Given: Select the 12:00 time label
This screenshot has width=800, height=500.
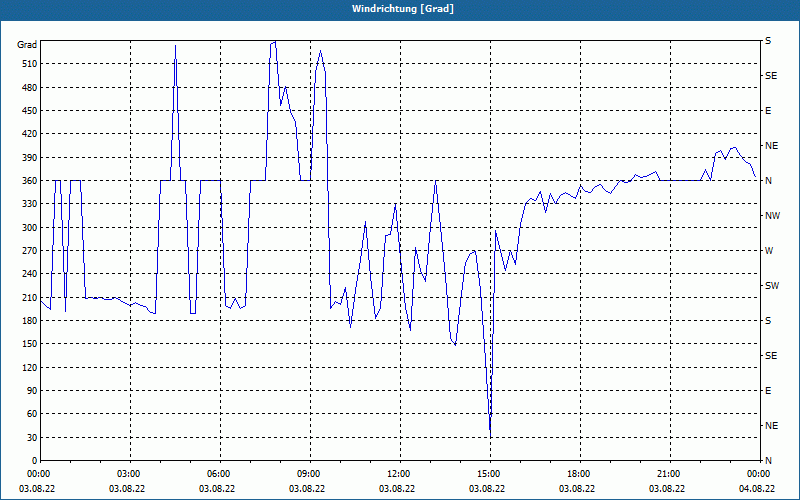Looking at the screenshot, I should 397,474.
